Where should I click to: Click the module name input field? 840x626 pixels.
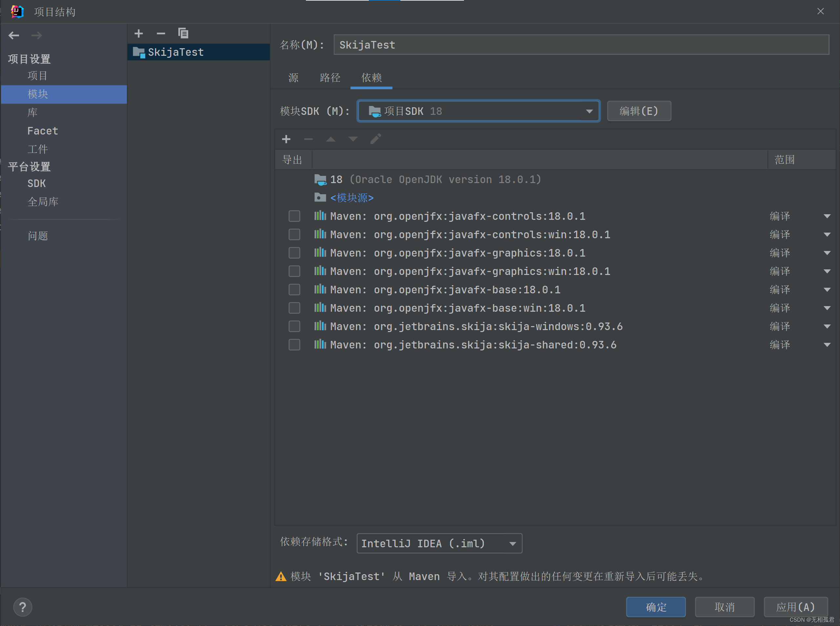[581, 45]
